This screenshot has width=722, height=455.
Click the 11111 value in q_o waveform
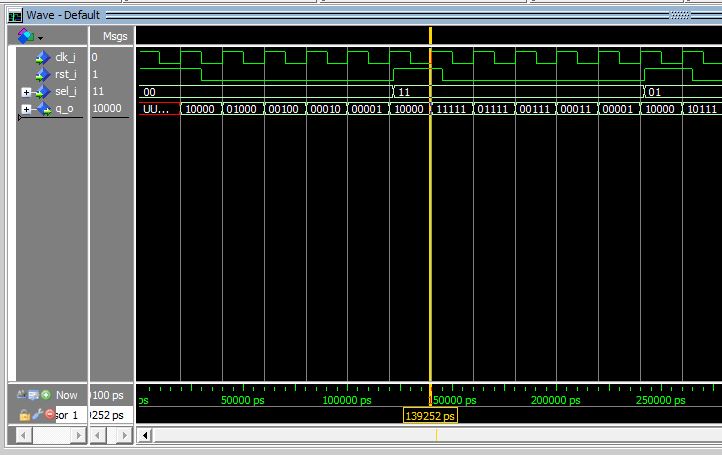tap(451, 109)
